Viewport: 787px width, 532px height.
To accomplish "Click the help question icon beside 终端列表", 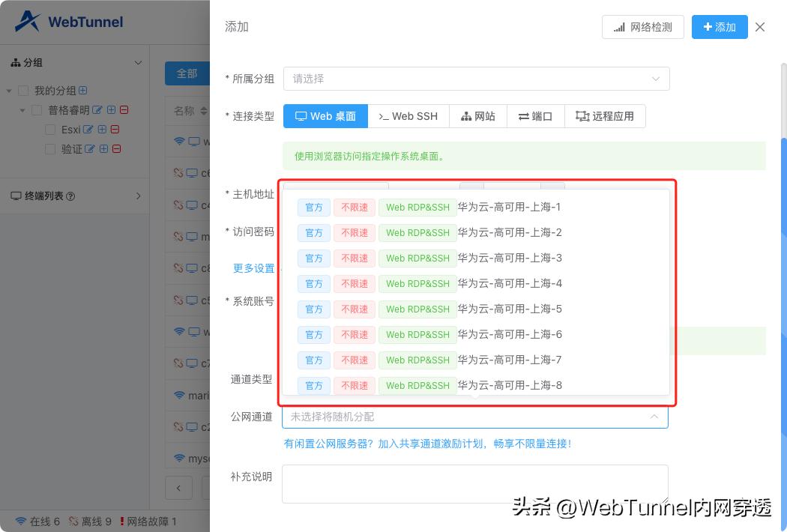I will [70, 196].
